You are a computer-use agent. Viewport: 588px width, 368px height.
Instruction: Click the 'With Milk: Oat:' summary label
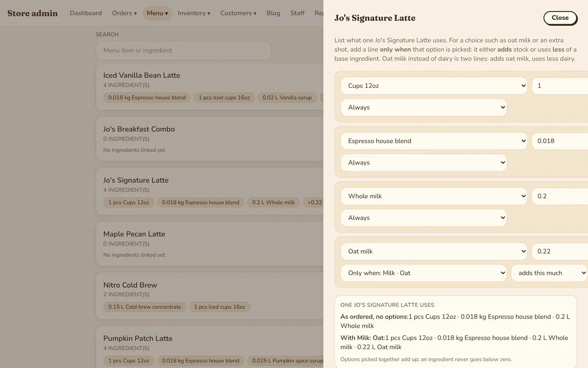363,338
